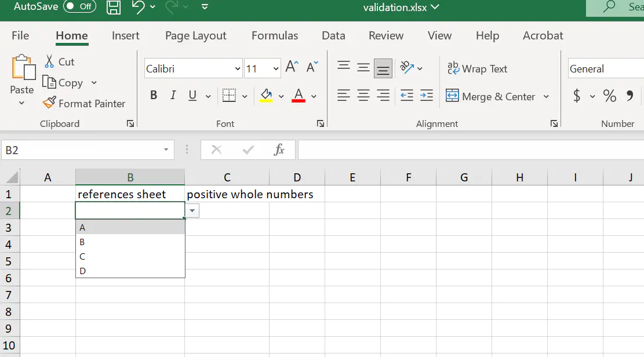644x357 pixels.
Task: Expand the font size dropdown
Action: tap(276, 68)
